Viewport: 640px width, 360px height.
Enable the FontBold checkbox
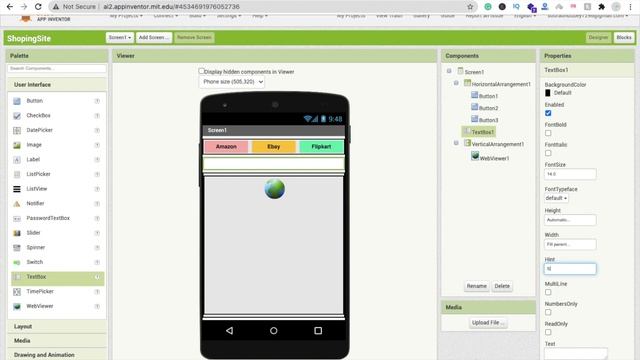coord(548,133)
